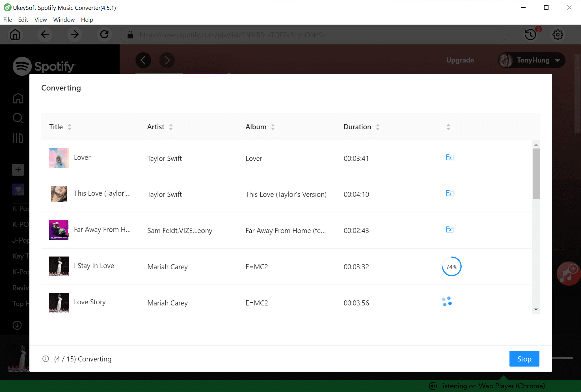This screenshot has height=392, width=581.
Task: Expand the last column sort options
Action: pos(448,127)
